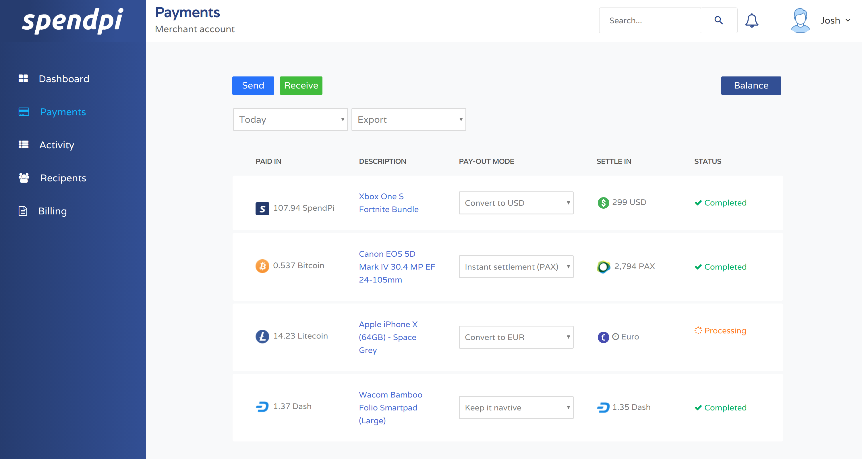This screenshot has width=868, height=459.
Task: Open Activity in sidebar
Action: [57, 145]
